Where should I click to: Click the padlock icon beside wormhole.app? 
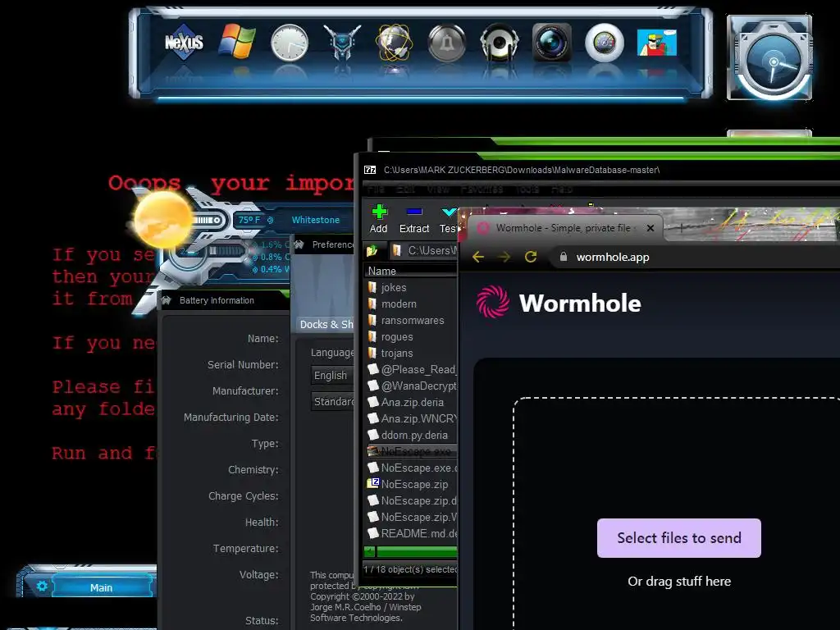563,257
